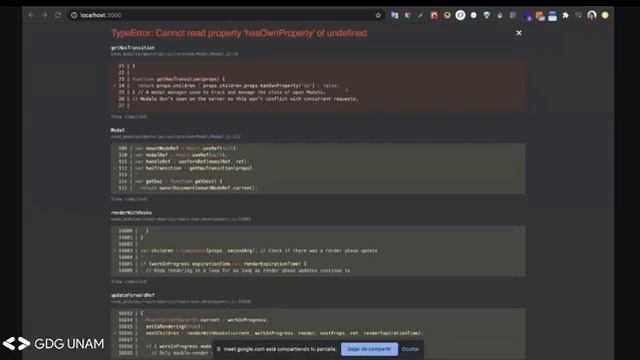Screen dimensions: 640x360
Task: Open the browser profile avatar
Action: [592, 15]
